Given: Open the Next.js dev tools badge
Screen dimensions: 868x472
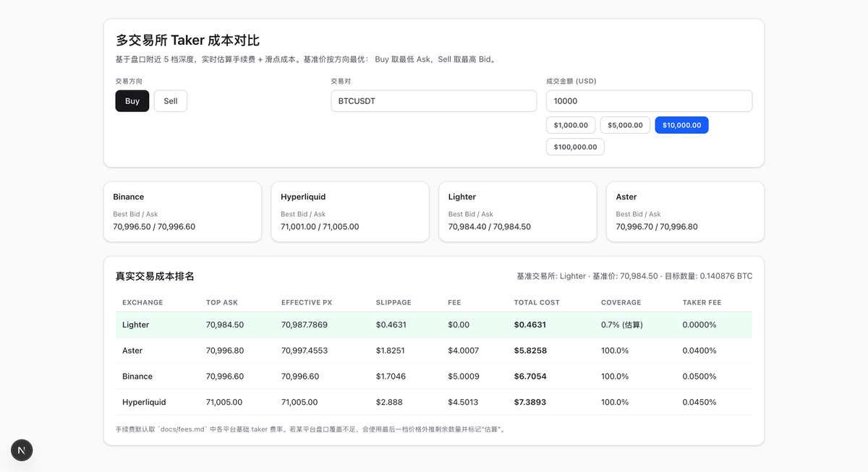Looking at the screenshot, I should tap(22, 450).
